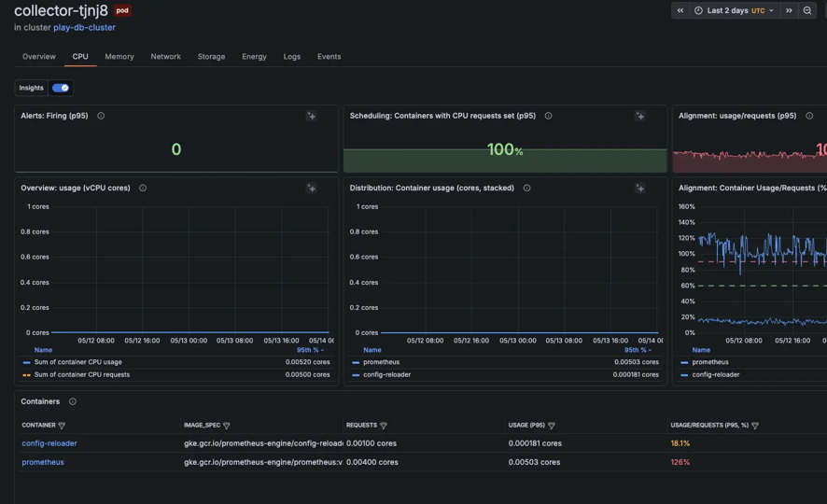Click the 0.00500 cores legend value
This screenshot has width=827, height=504.
307,375
